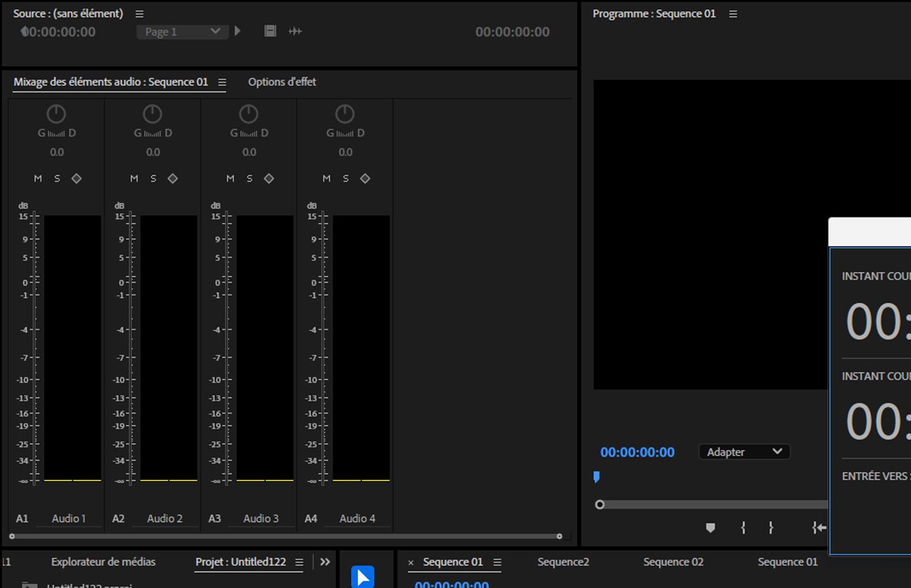The width and height of the screenshot is (911, 588).
Task: Mute the Audio 1 track
Action: pos(38,178)
